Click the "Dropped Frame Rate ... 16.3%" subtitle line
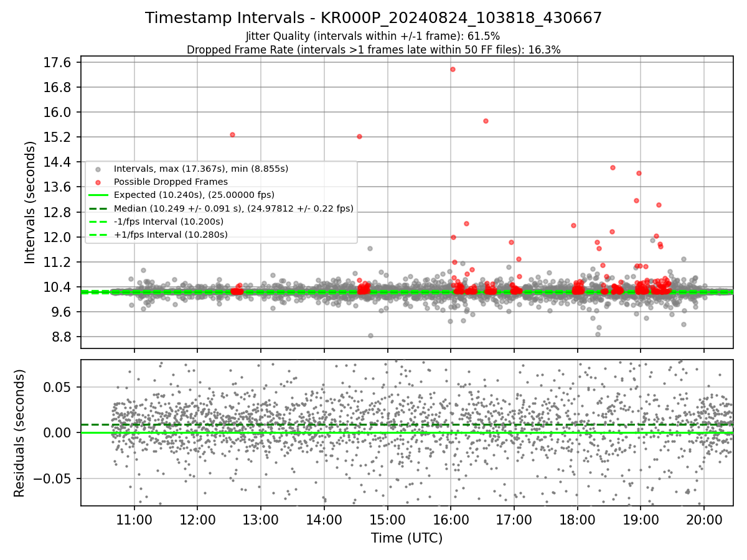The width and height of the screenshot is (747, 560). (x=374, y=50)
